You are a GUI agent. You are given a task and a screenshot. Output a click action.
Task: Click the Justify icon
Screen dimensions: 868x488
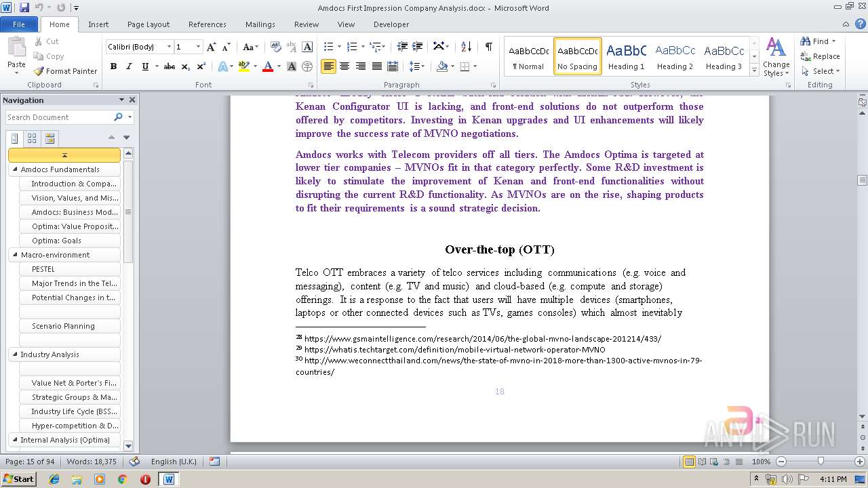click(x=377, y=66)
